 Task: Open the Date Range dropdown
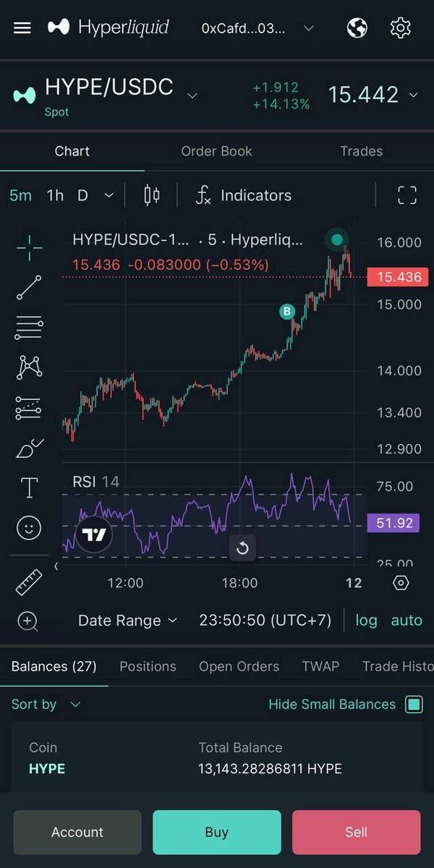[127, 621]
